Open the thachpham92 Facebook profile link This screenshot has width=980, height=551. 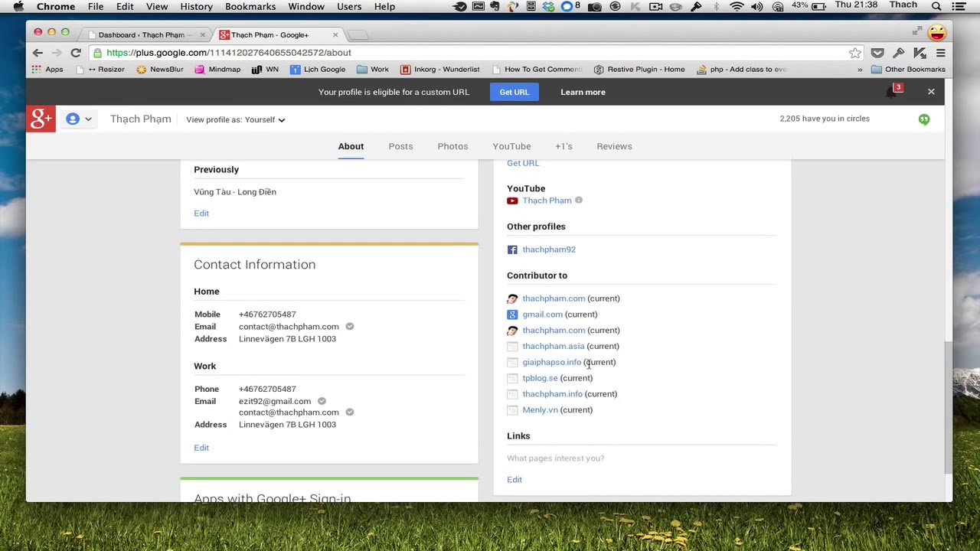[x=549, y=249]
